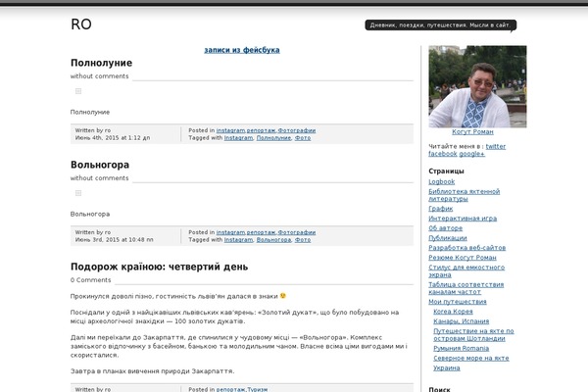Open Путешествие на яхте по островам Шотландии
588x392 pixels.
point(473,334)
